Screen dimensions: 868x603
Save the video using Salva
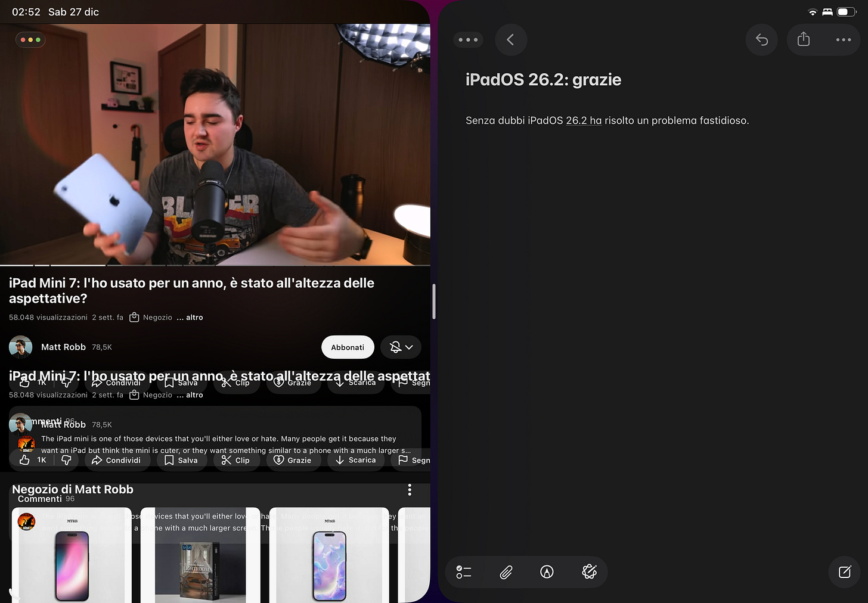click(182, 460)
